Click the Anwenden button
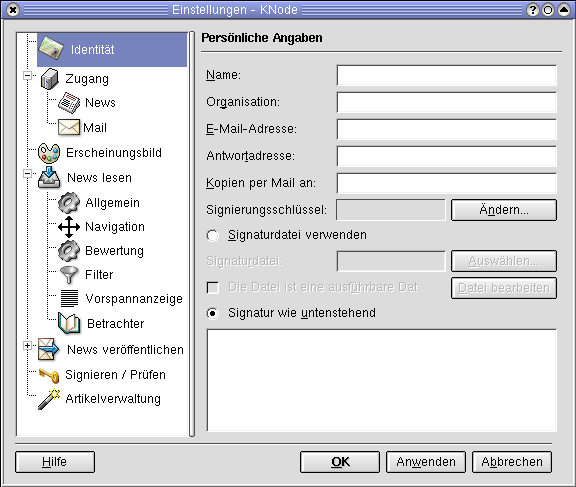Image resolution: width=576 pixels, height=487 pixels. 426,462
